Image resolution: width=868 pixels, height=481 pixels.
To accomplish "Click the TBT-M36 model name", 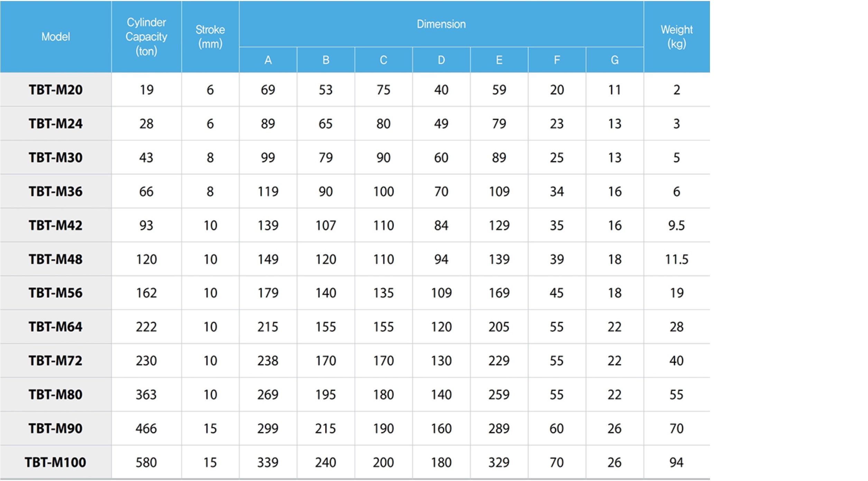I will coord(56,191).
